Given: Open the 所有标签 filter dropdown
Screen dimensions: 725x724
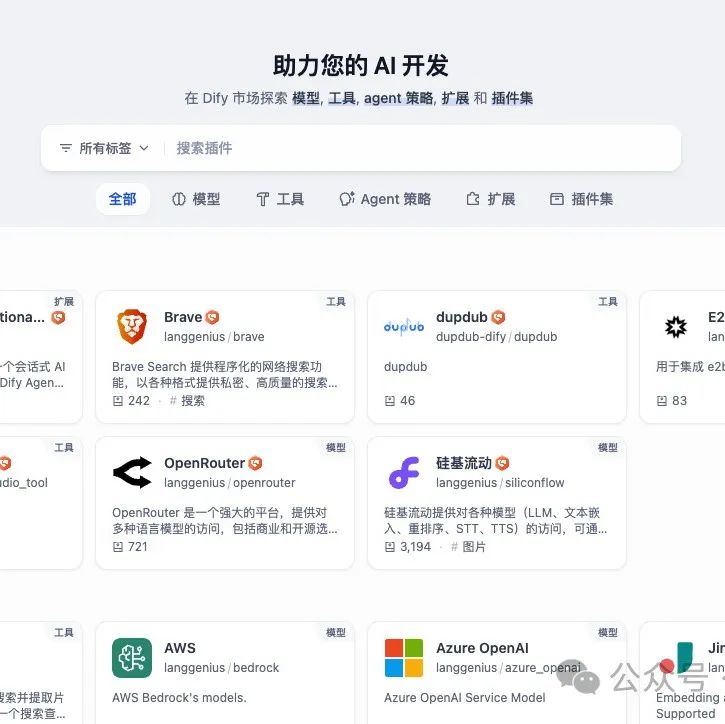Looking at the screenshot, I should click(104, 148).
